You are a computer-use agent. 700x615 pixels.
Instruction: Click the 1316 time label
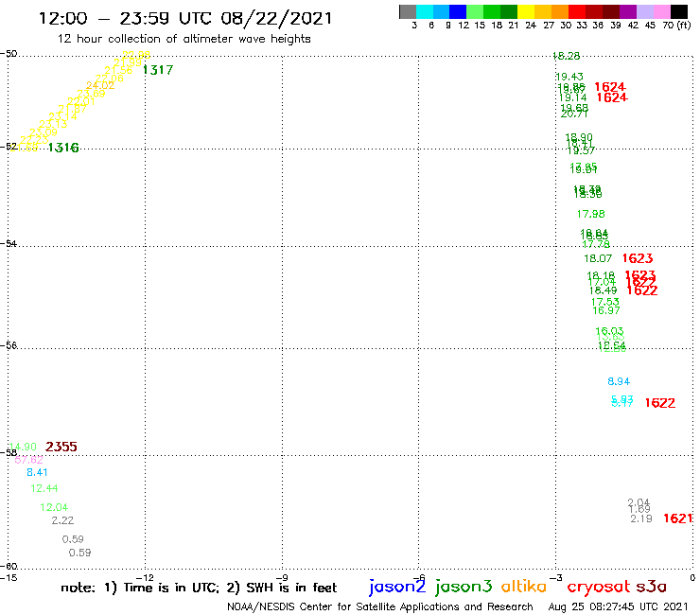click(x=63, y=148)
